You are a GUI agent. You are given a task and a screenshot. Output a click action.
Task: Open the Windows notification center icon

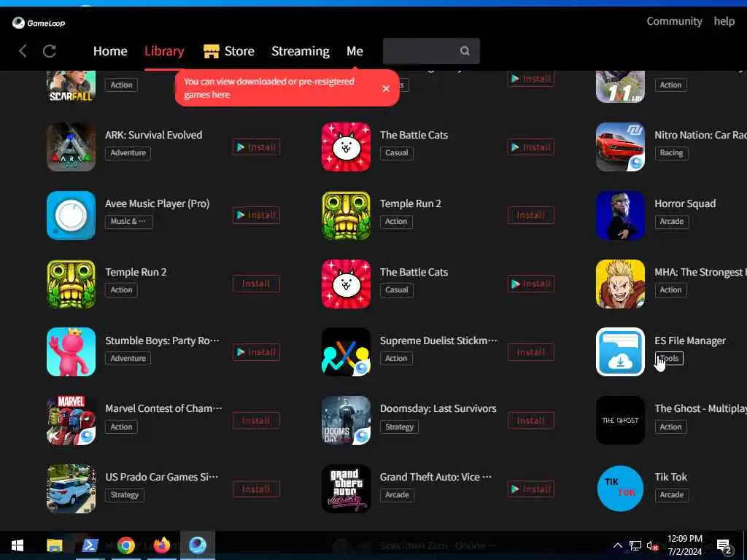pyautogui.click(x=724, y=547)
